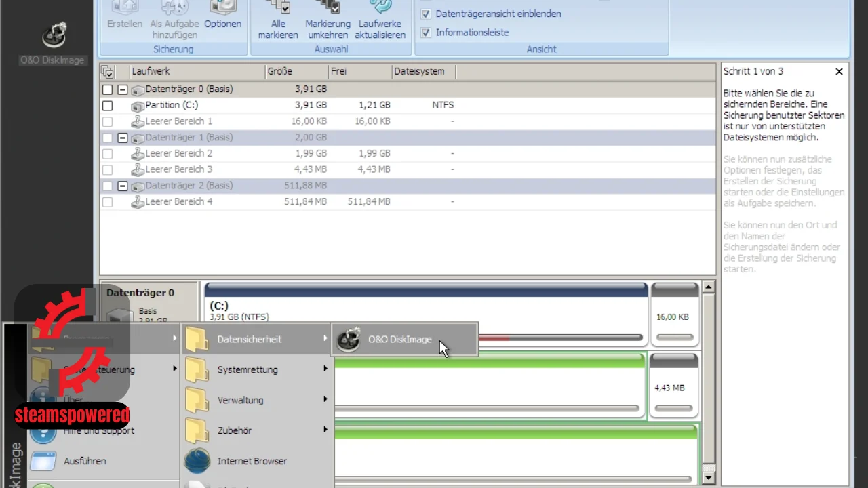The width and height of the screenshot is (868, 488).
Task: Open the Systemrettung menu entry
Action: (256, 369)
